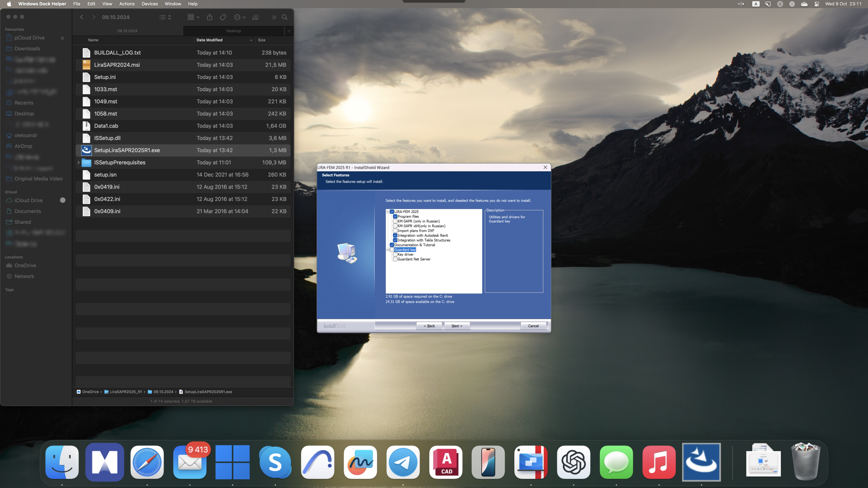The image size is (868, 488).
Task: Open the Devices menu
Action: (149, 4)
